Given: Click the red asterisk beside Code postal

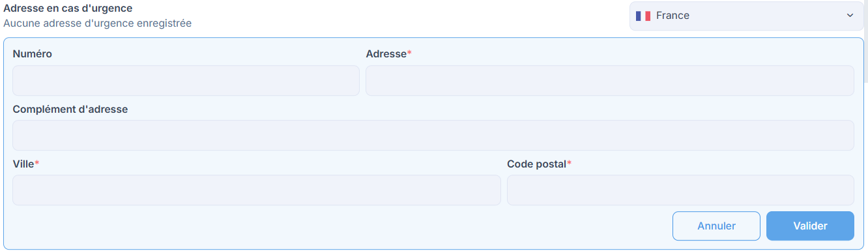Looking at the screenshot, I should click(x=570, y=164).
